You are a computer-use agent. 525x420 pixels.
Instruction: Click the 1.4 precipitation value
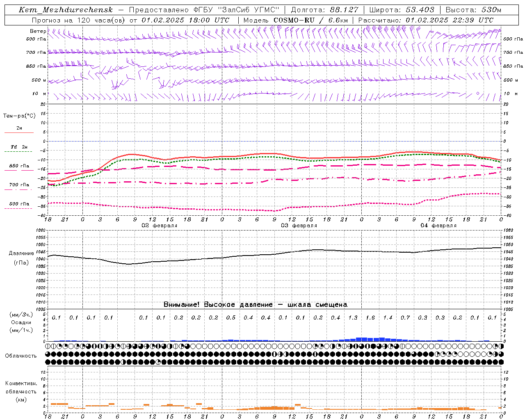(388, 317)
